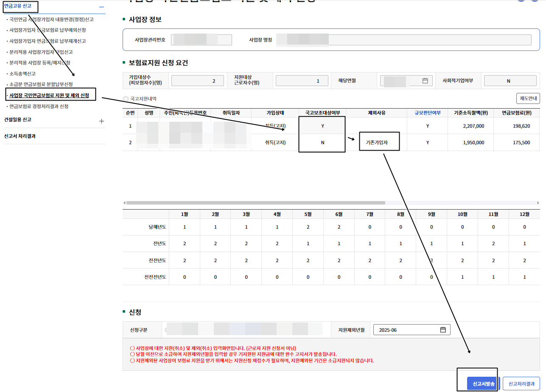Click the 가입상태 column header

275,113
